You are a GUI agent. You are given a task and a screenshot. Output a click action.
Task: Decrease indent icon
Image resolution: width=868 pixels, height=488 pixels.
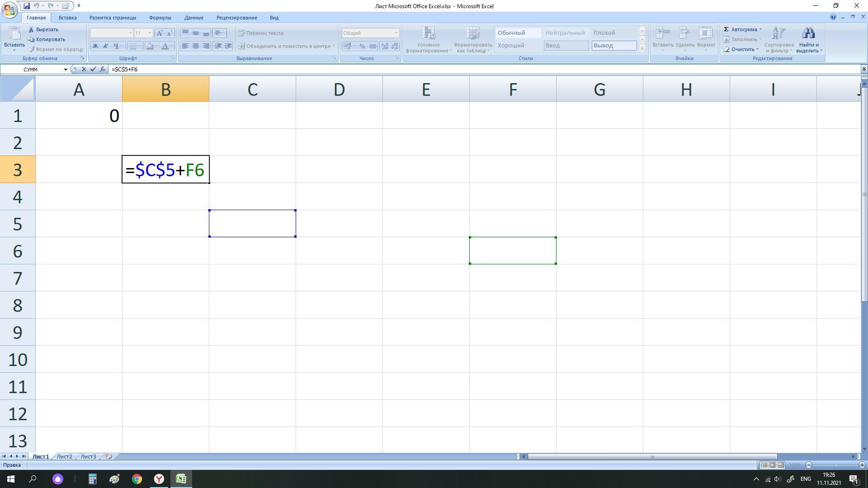[x=218, y=46]
